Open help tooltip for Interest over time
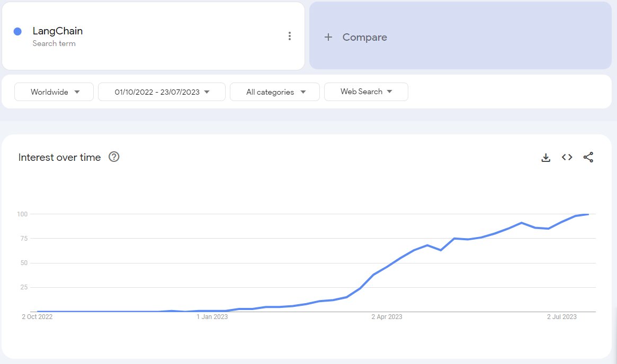The width and height of the screenshot is (617, 364). click(114, 157)
